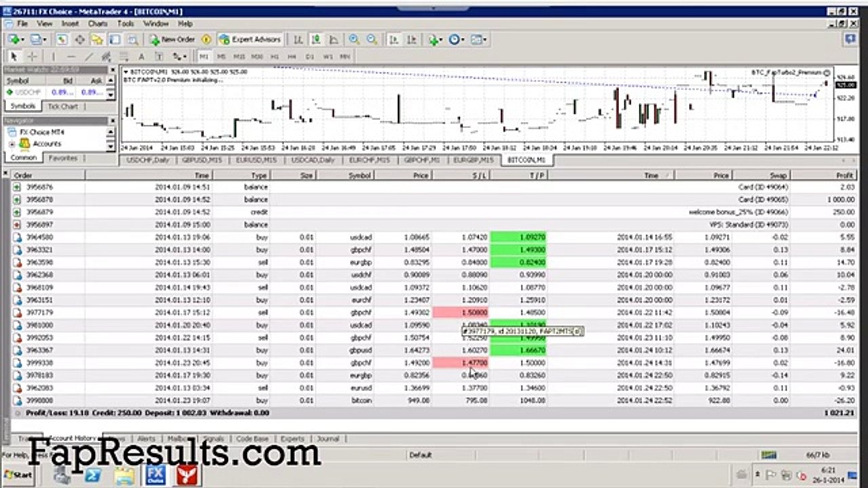The image size is (868, 488).
Task: Open the Code Base terminal tab
Action: [252, 439]
